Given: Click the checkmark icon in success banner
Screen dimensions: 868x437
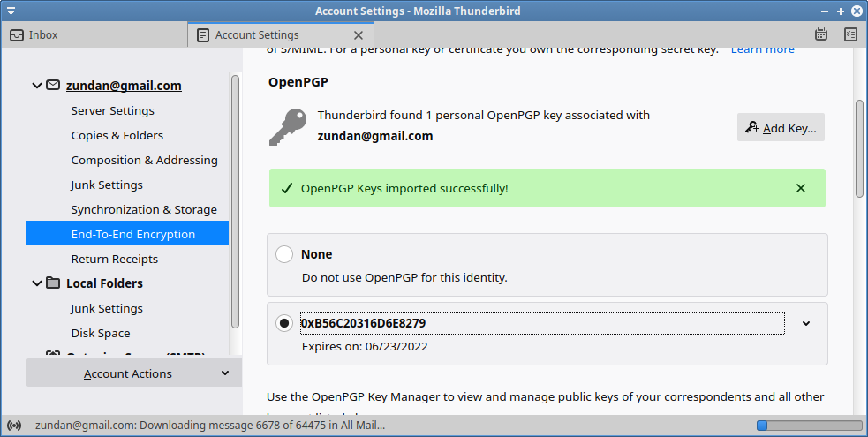Looking at the screenshot, I should [x=286, y=189].
